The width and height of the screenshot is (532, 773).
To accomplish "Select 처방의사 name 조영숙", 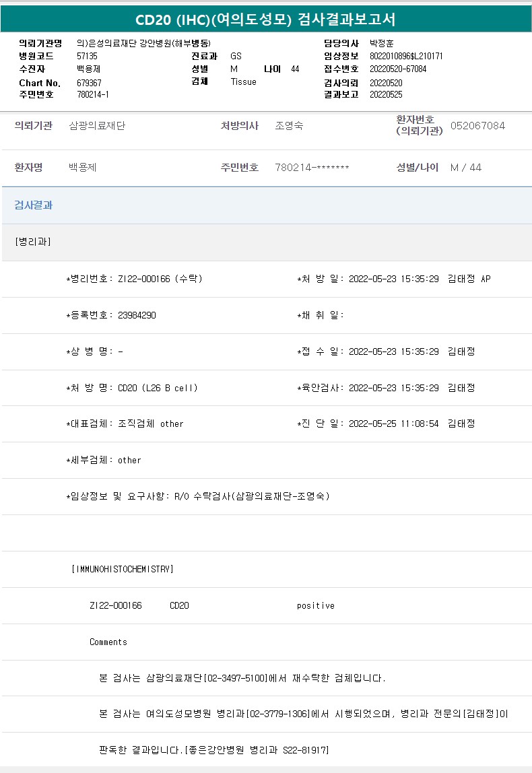I will 289,126.
